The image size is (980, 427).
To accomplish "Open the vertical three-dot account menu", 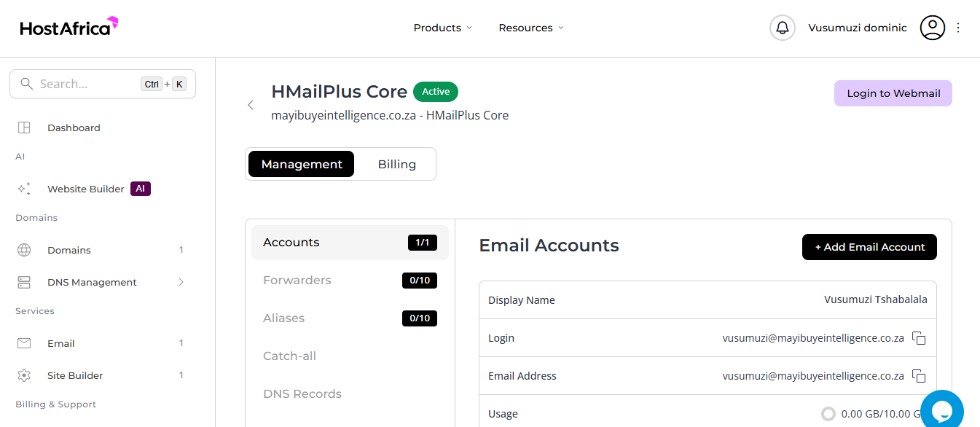I will pos(958,28).
